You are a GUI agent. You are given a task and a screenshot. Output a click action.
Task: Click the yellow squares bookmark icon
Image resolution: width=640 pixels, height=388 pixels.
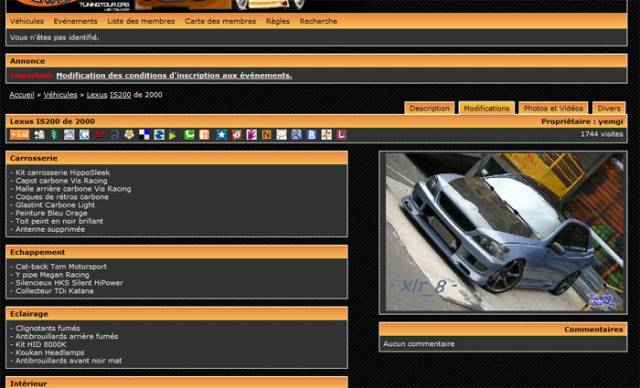coord(327,135)
